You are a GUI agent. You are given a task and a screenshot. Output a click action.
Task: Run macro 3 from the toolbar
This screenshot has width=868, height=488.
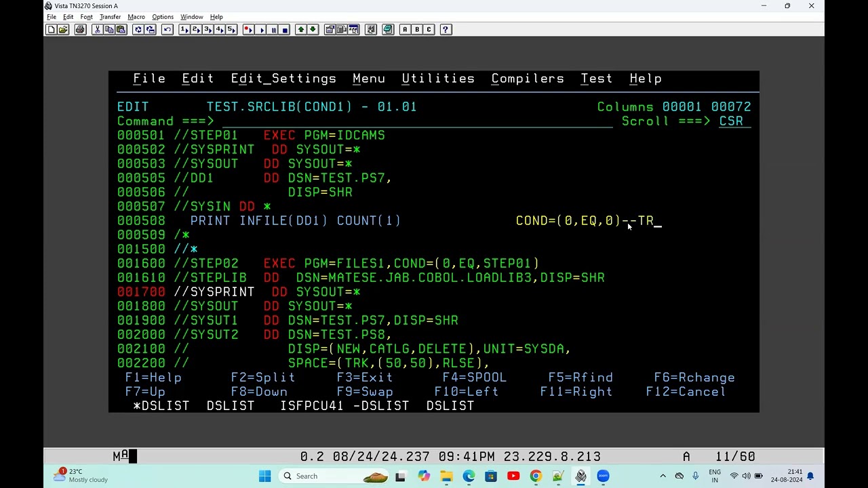coord(208,29)
